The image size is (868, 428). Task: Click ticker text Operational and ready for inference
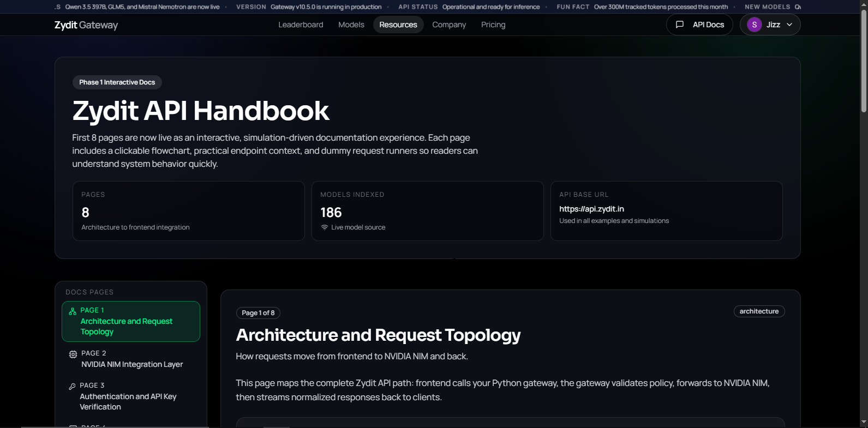(x=491, y=7)
